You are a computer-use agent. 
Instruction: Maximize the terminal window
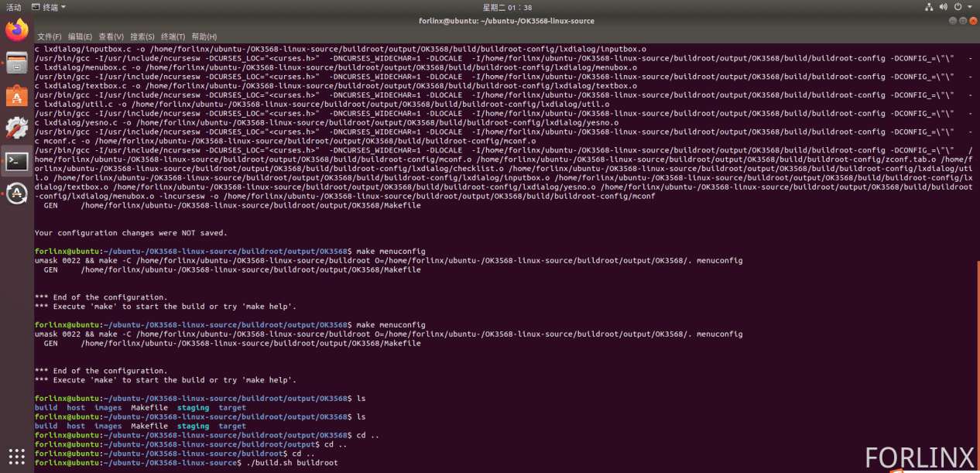[x=963, y=21]
